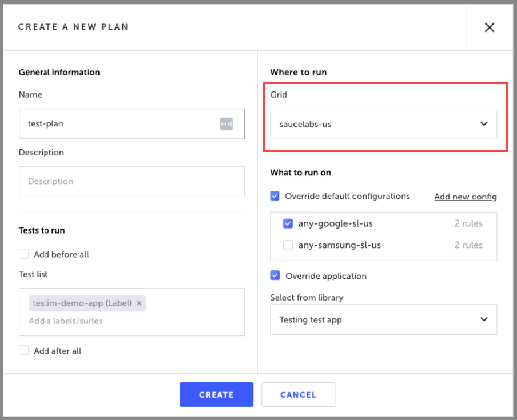The image size is (517, 420).
Task: Uncheck the any-google-sl-us configuration
Action: point(288,224)
